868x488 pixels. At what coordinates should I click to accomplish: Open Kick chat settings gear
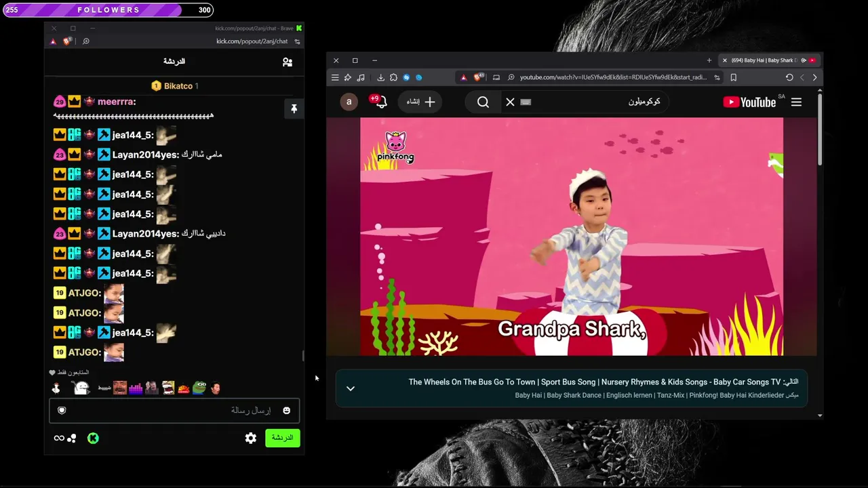coord(251,438)
